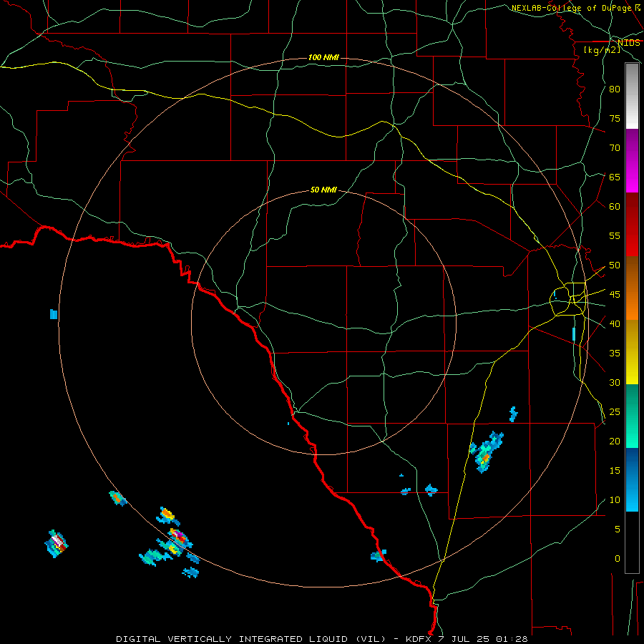The height and width of the screenshot is (644, 644).
Task: Click the 35 value on the legend
Action: (x=615, y=353)
